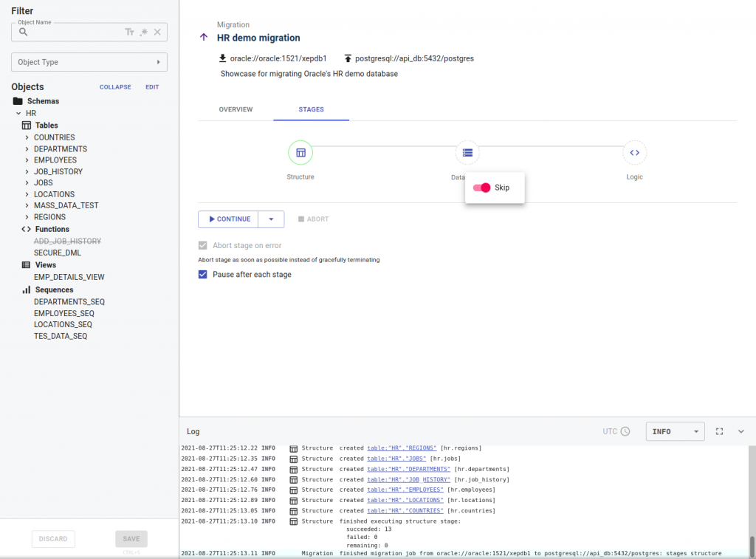Open the table:"HR"."LOCATIONS" log link
Image resolution: width=756 pixels, height=559 pixels.
(x=405, y=501)
